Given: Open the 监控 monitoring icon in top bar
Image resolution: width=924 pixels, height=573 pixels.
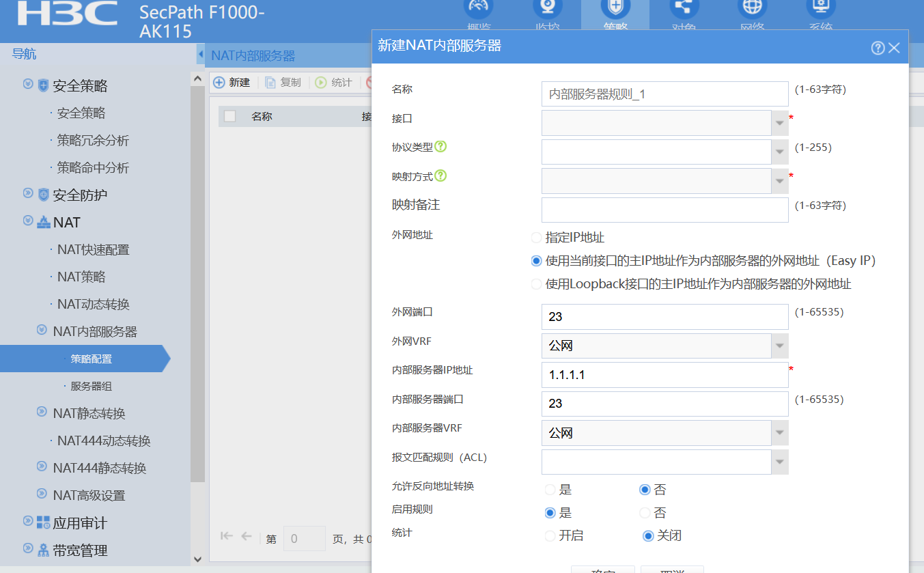Looking at the screenshot, I should (x=546, y=6).
